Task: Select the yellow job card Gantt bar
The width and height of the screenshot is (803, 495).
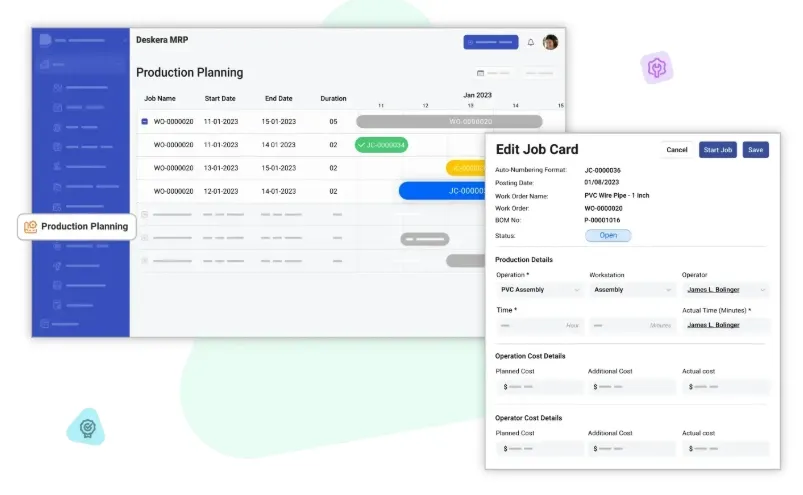Action: coord(466,168)
